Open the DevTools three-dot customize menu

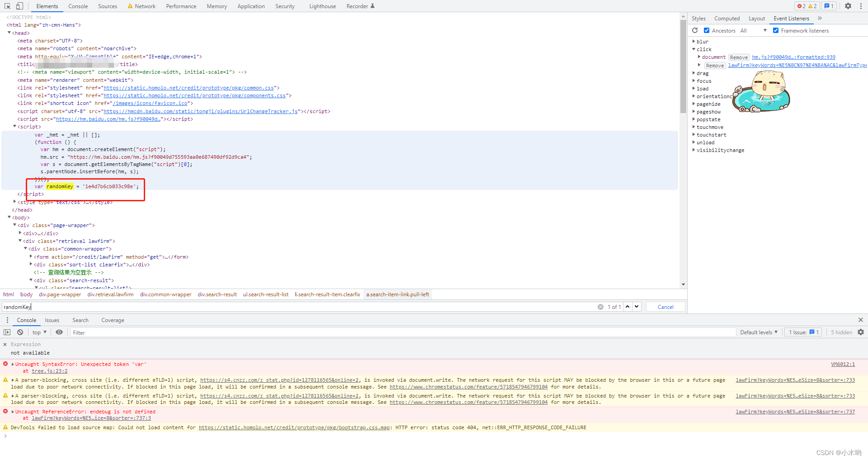point(861,6)
